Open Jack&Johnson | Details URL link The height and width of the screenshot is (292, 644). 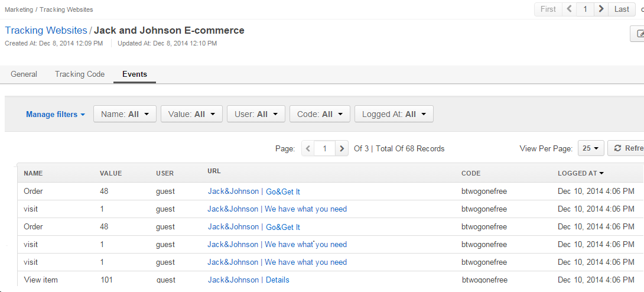[x=248, y=280]
